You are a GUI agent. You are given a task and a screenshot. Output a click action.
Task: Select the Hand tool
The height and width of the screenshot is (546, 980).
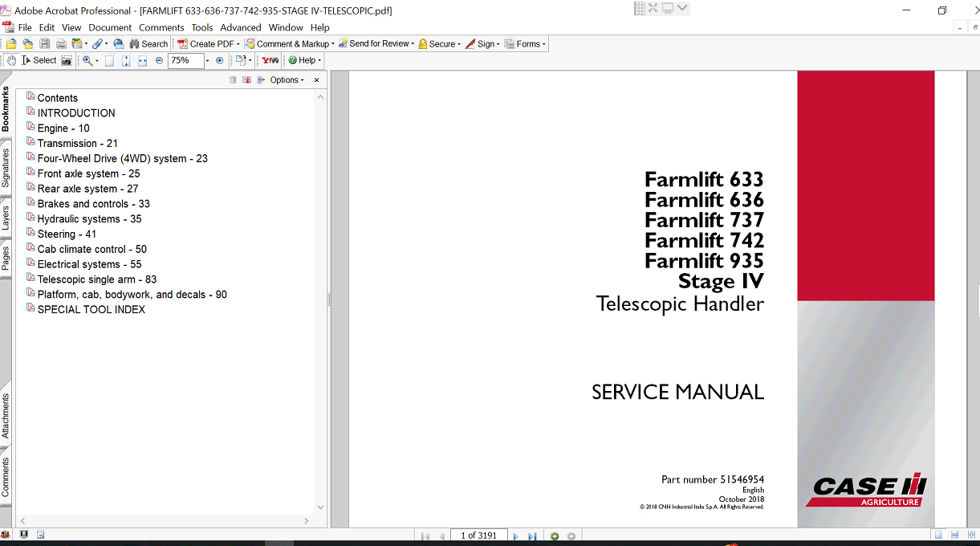point(11,60)
